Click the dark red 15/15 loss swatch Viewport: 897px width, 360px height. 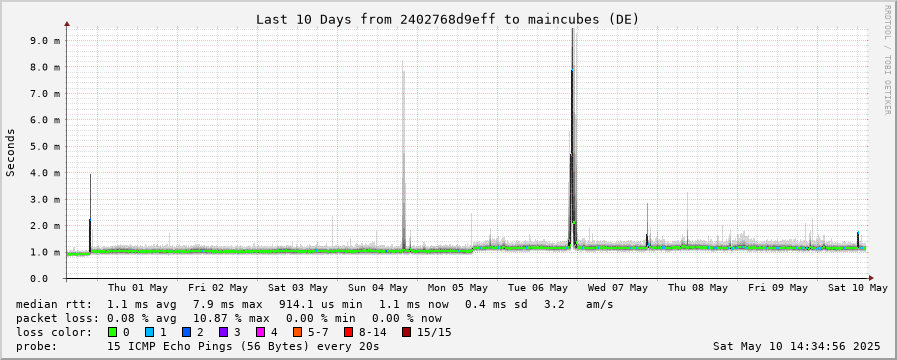(x=406, y=332)
